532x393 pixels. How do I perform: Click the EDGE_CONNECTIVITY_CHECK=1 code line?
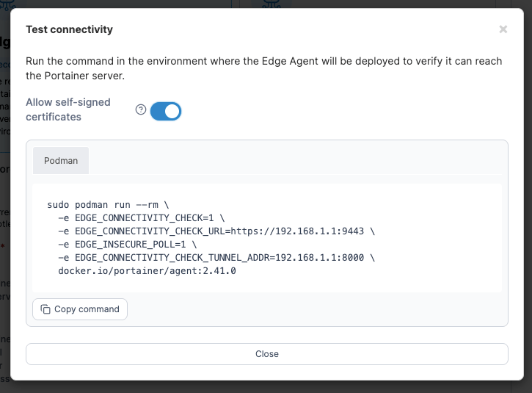pos(141,217)
